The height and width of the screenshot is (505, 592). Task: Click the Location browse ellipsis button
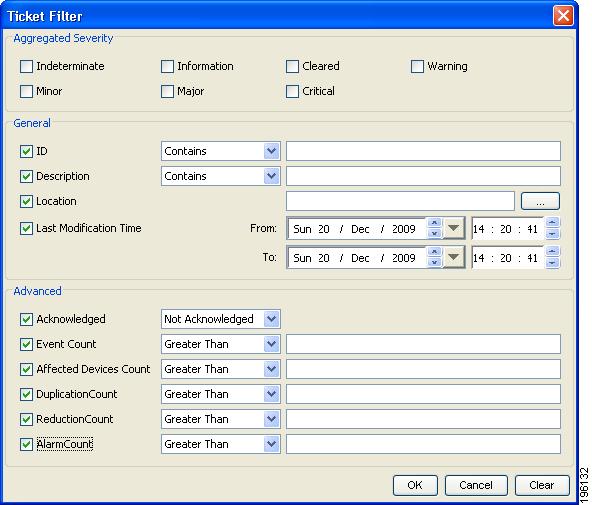540,201
